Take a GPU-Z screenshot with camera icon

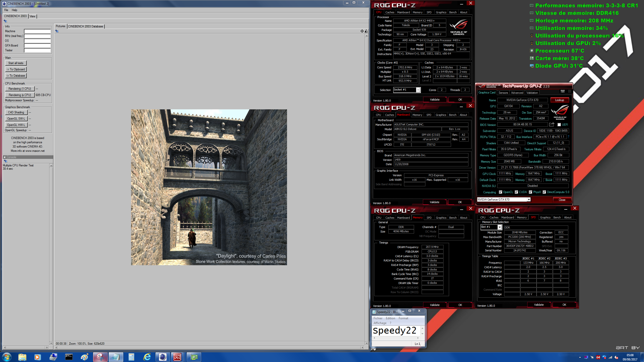tap(563, 91)
